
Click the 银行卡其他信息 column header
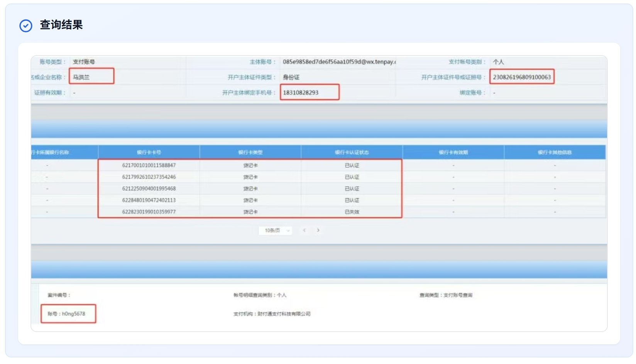[555, 152]
